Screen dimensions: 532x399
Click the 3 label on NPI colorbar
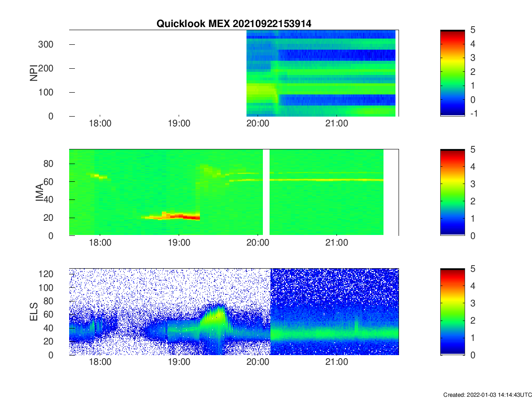(x=473, y=58)
